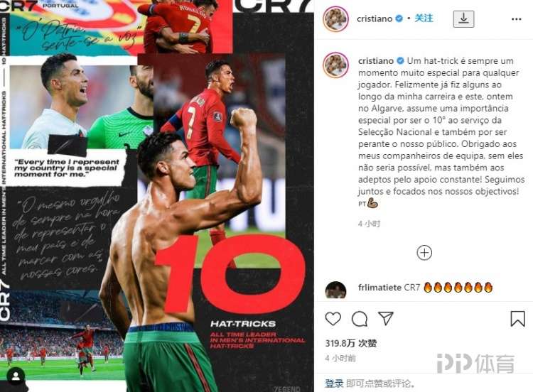Share post with paper plane icon
This screenshot has width=533, height=392.
[386, 318]
